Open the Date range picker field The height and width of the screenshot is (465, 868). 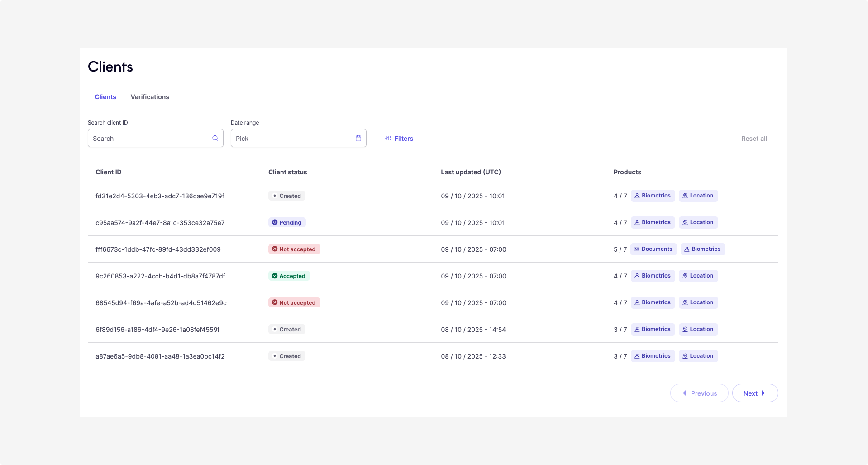(x=299, y=138)
